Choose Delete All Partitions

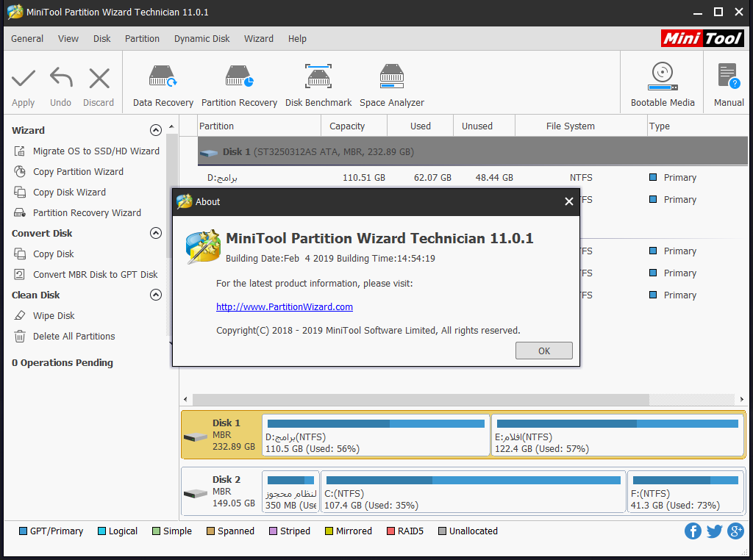tap(76, 336)
